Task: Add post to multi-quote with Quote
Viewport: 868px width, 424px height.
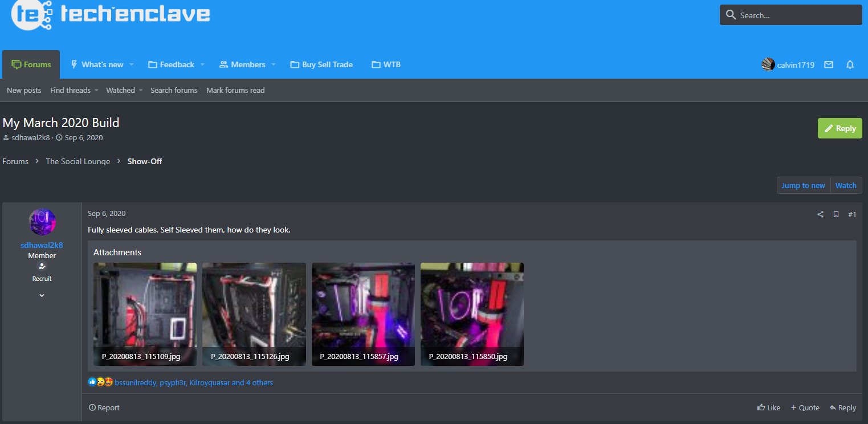Action: [805, 407]
